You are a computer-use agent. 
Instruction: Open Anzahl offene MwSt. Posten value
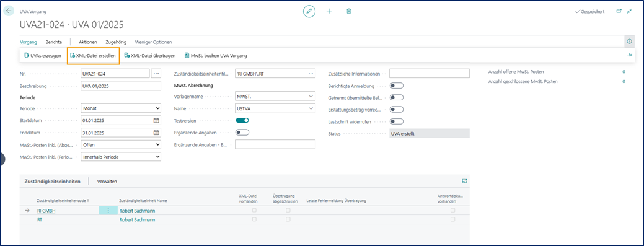click(624, 72)
